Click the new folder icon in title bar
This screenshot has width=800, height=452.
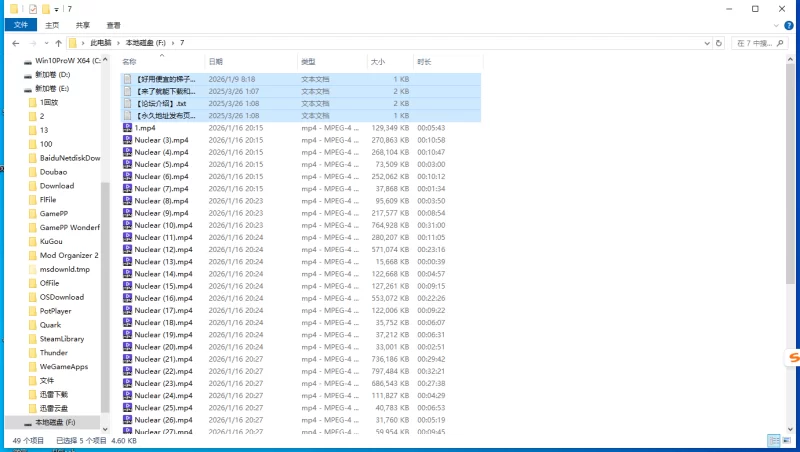click(45, 9)
